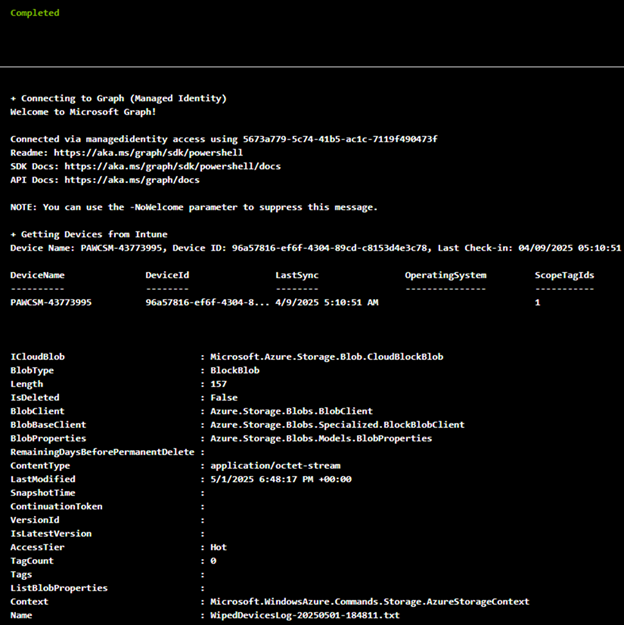The width and height of the screenshot is (624, 625).
Task: Click the blob filename WipedDevicesLog-20250501-184811.txt
Action: click(x=305, y=615)
